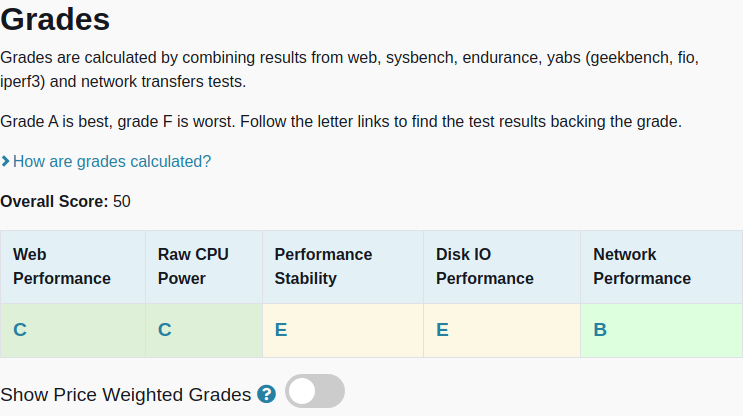
Task: Expand "How are grades calculated?" section
Action: point(111,161)
